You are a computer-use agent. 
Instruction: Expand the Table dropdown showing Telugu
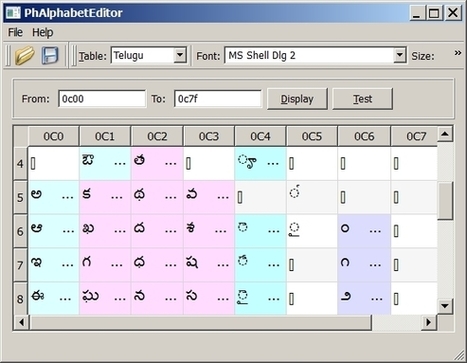pyautogui.click(x=180, y=55)
